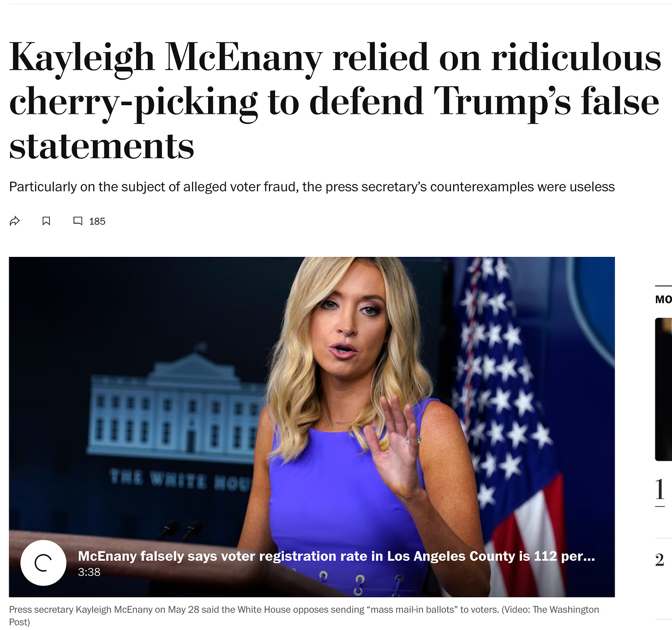This screenshot has height=630, width=672.
Task: Click the video title about Los Angeles County
Action: [x=336, y=556]
